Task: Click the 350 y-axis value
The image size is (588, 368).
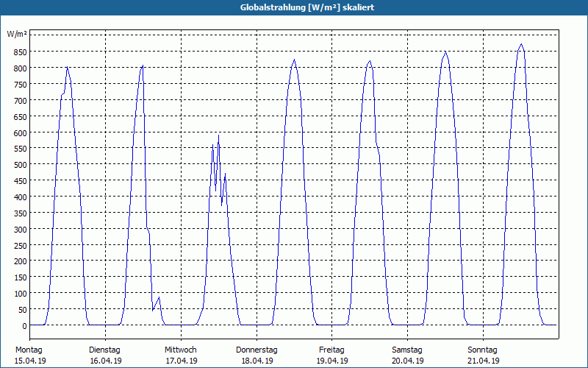Action: 20,213
